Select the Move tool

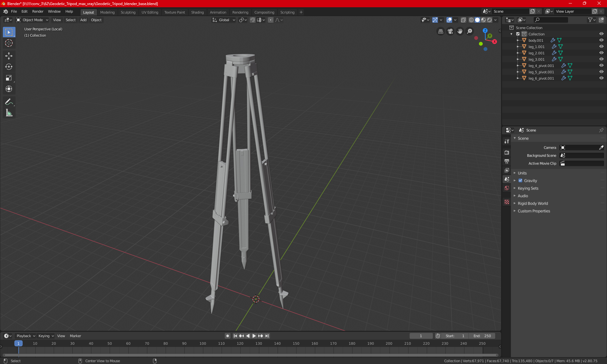pos(9,56)
